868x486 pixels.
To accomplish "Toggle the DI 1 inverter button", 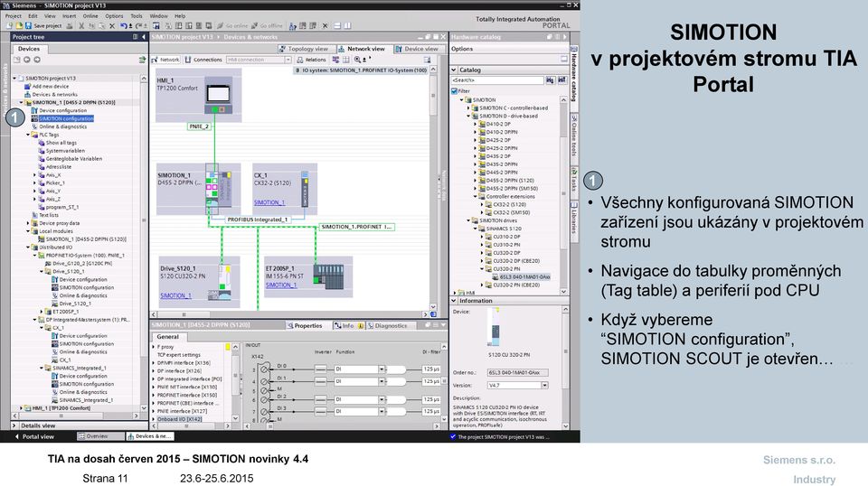I will coord(321,381).
